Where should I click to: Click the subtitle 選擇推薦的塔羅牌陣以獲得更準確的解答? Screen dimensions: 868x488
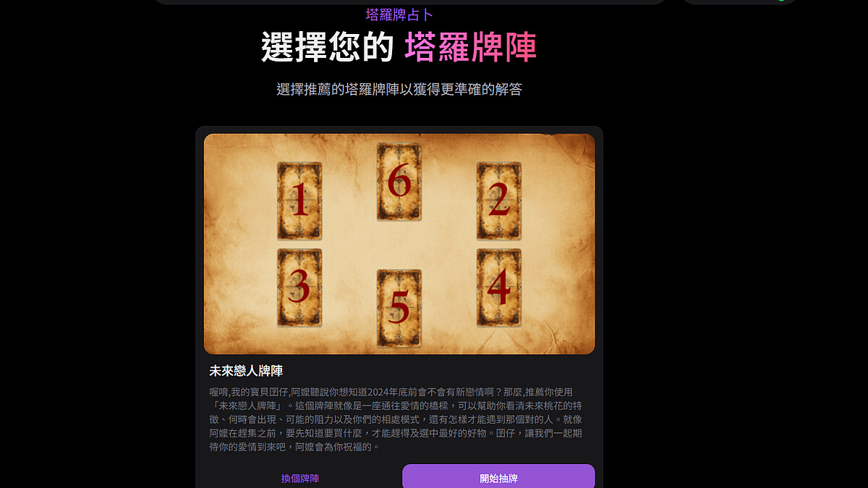point(399,90)
